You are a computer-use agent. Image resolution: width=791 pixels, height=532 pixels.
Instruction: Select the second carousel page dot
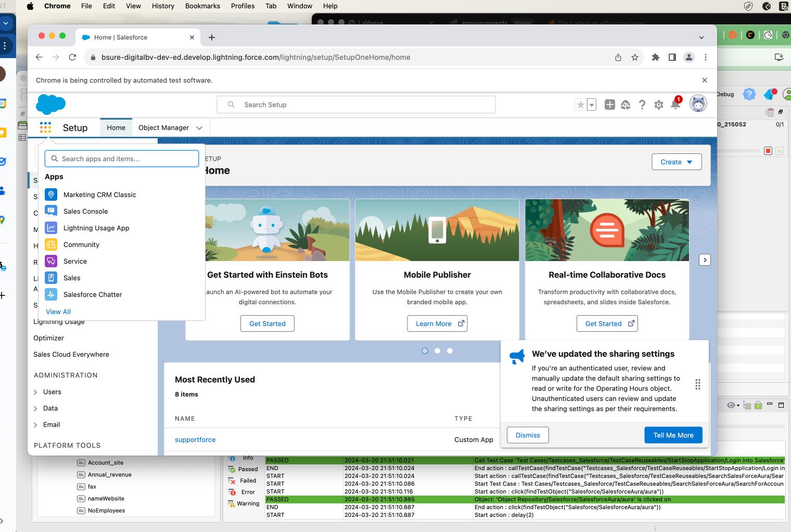click(x=437, y=351)
